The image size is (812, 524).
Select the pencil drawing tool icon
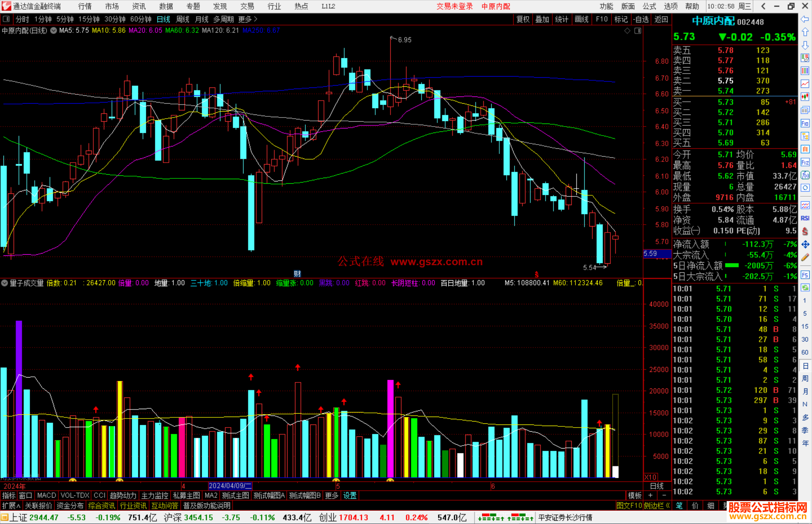point(805,257)
